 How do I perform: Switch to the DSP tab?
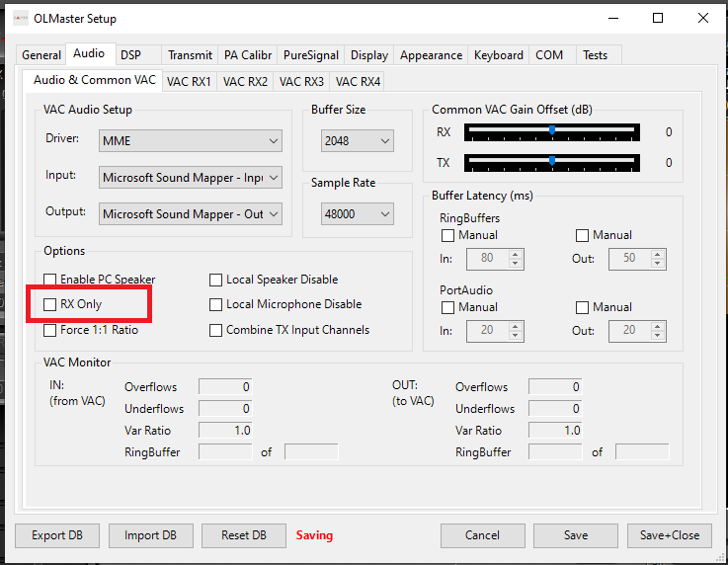130,55
